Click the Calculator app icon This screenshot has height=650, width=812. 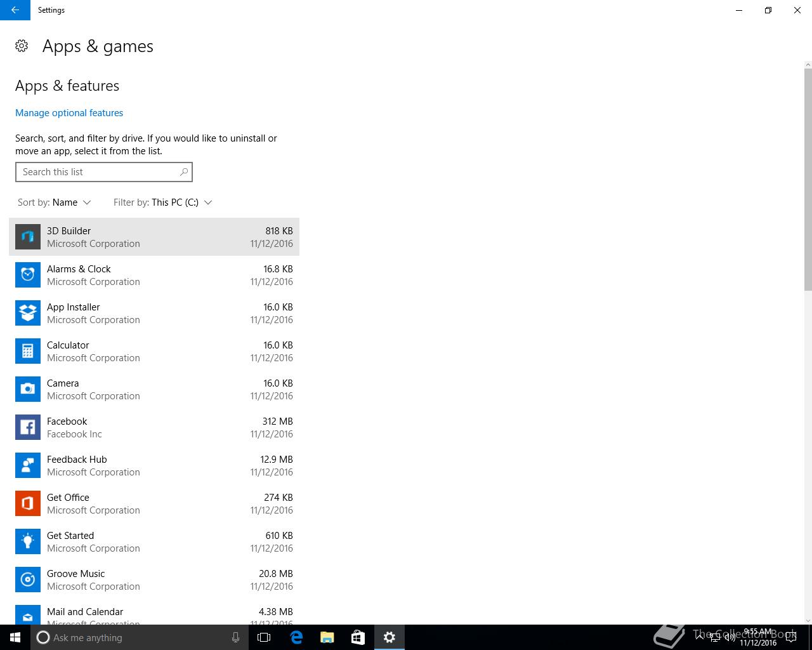(28, 351)
